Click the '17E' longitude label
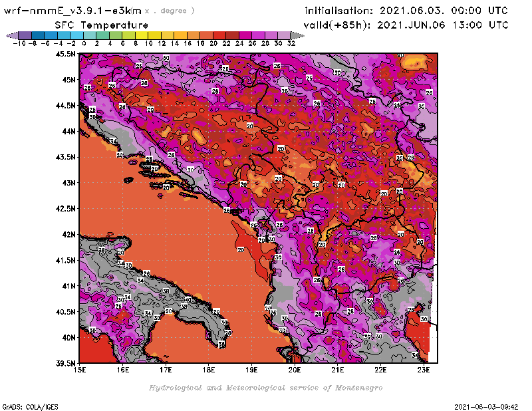The width and height of the screenshot is (532, 411). (x=166, y=370)
